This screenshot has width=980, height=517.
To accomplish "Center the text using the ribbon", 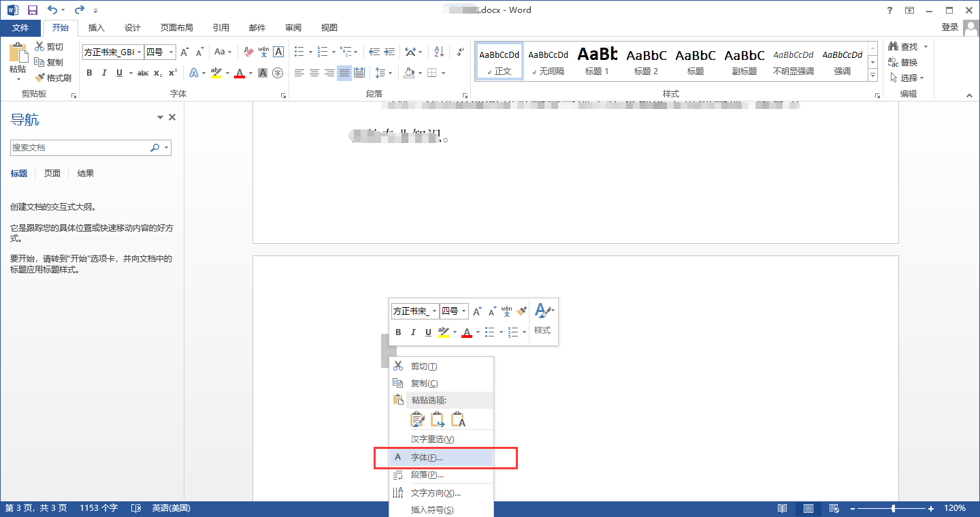I will click(x=314, y=73).
